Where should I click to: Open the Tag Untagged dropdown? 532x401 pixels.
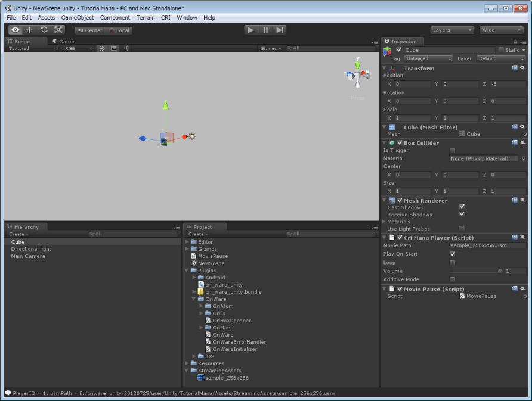(x=428, y=58)
